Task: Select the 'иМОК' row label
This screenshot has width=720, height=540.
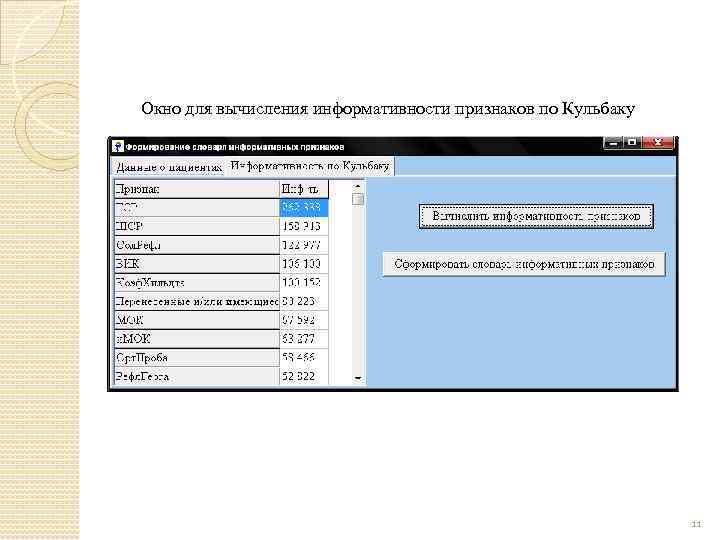Action: point(197,339)
